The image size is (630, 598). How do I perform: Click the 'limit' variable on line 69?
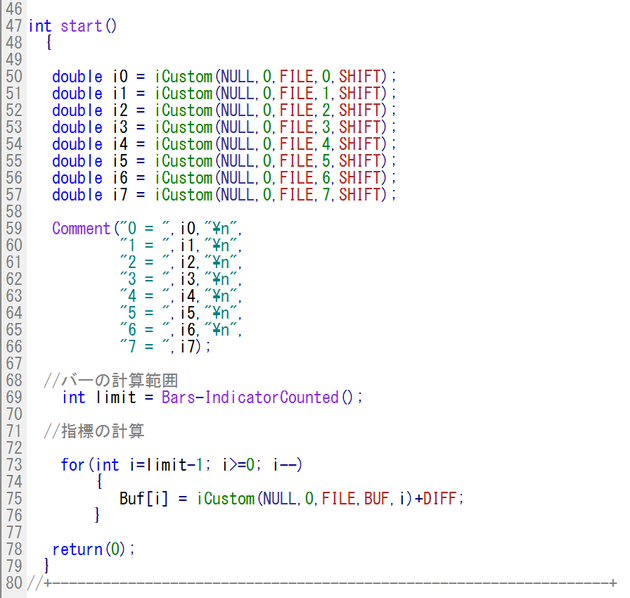point(116,397)
